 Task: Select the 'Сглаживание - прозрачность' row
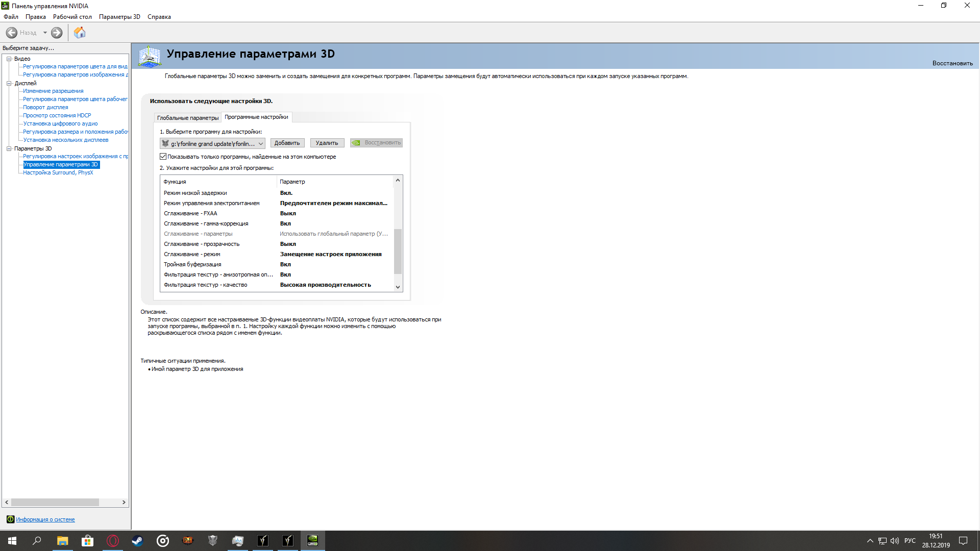coord(277,244)
